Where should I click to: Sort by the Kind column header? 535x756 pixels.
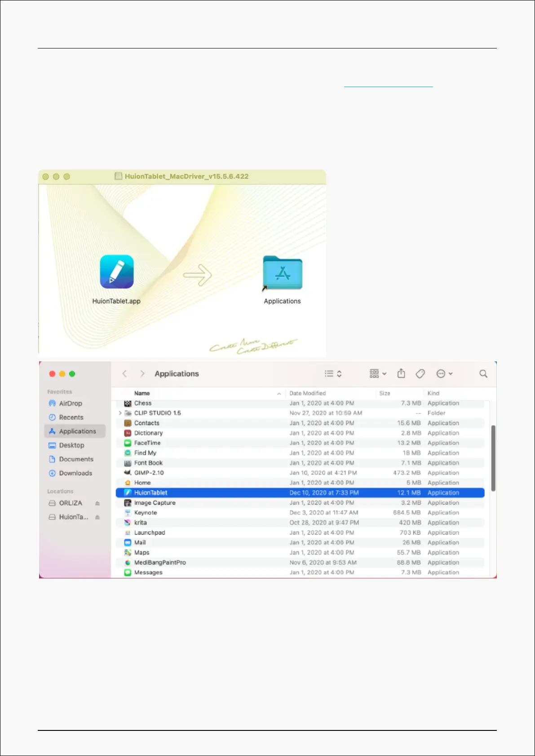click(x=433, y=393)
